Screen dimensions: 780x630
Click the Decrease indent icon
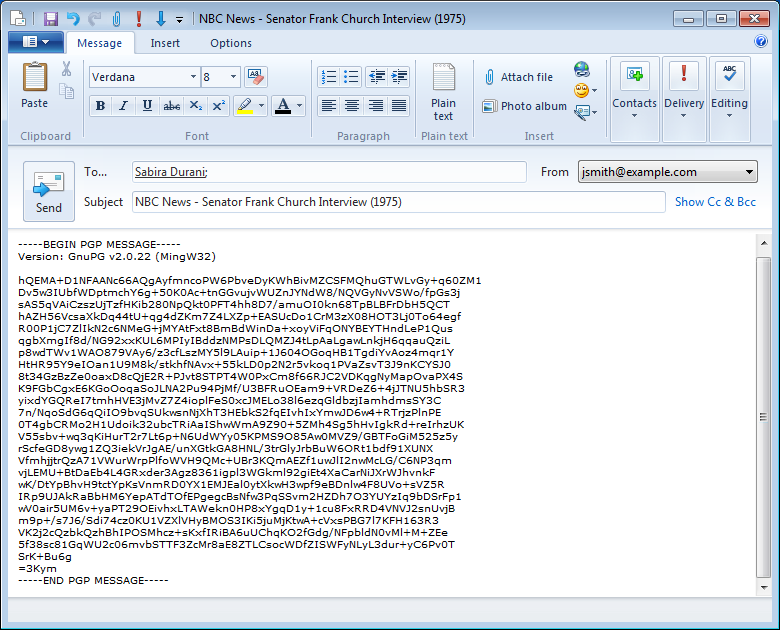pos(377,77)
